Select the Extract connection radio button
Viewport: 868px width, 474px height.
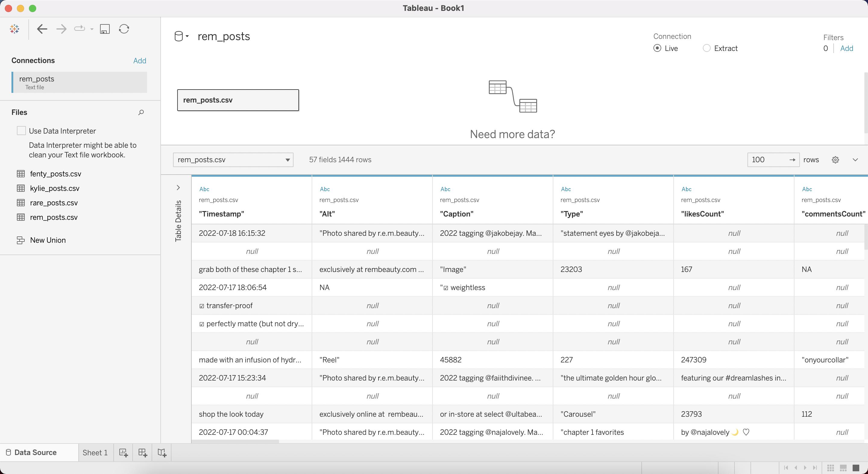[706, 48]
